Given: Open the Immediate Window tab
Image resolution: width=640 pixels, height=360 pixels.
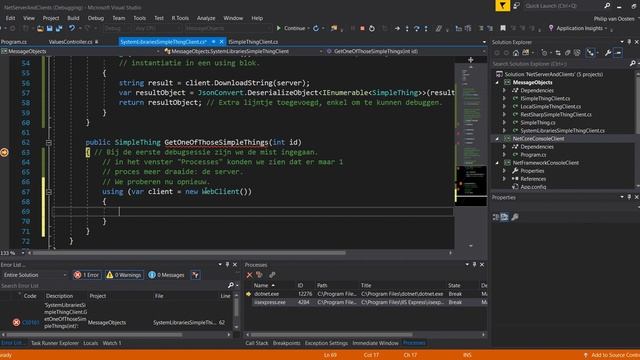Looking at the screenshot, I should tap(375, 343).
